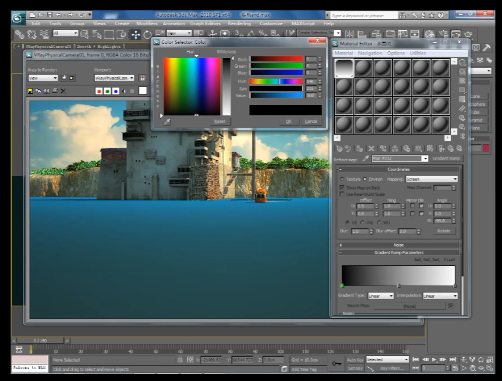
Task: Open the 3ds Max application menu logo
Action: [x=18, y=18]
